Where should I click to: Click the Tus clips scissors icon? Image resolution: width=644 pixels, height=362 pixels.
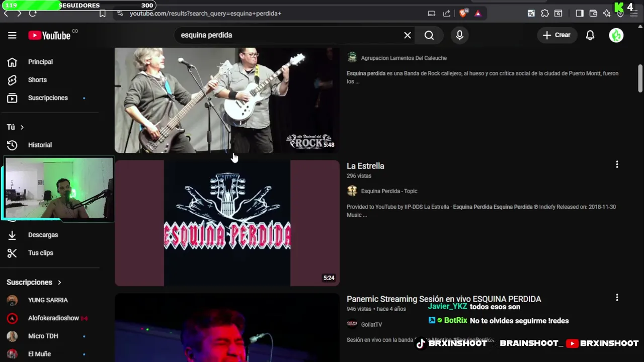(x=12, y=253)
